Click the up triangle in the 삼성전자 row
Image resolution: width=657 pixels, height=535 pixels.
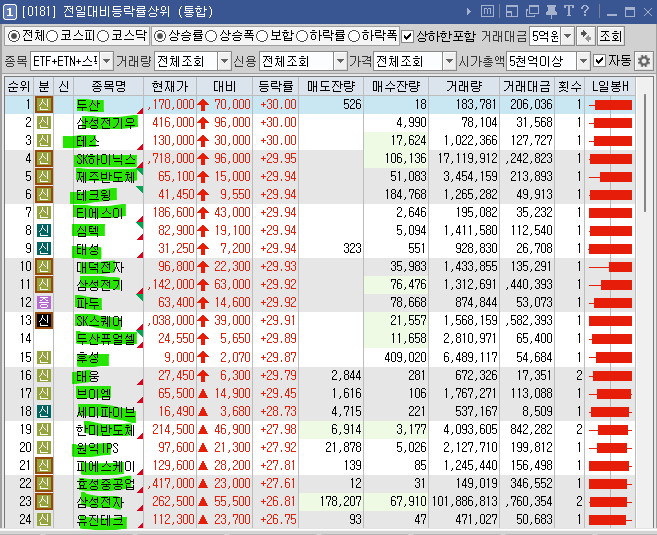click(x=203, y=501)
